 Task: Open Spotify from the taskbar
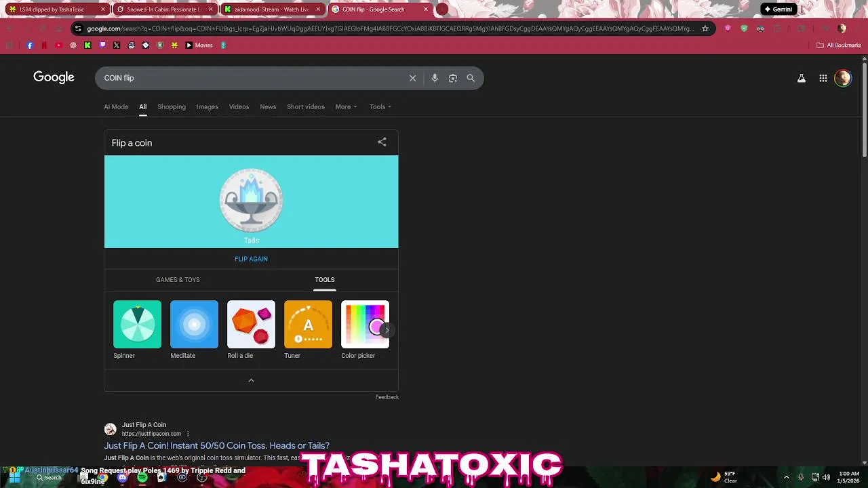point(142,477)
